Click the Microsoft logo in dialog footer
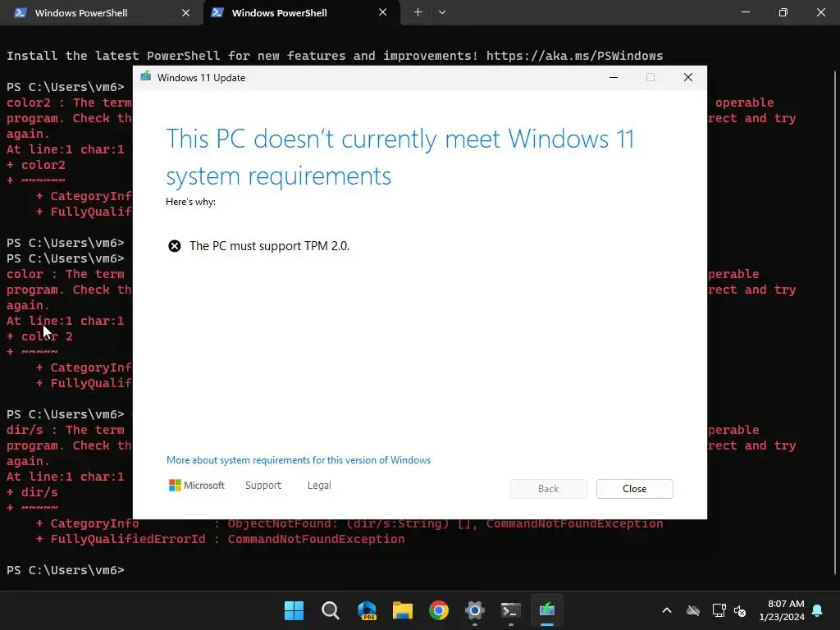Viewport: 840px width, 630px height. tap(197, 486)
